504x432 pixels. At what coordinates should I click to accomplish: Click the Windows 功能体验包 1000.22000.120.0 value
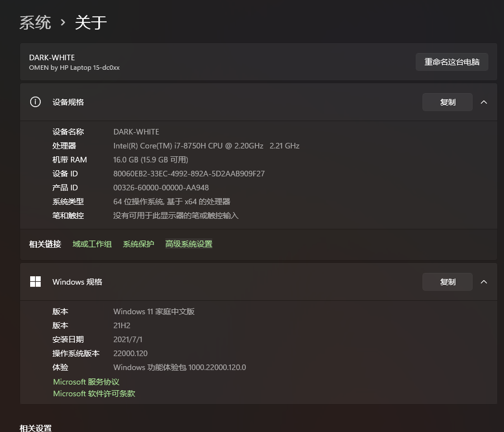point(180,367)
